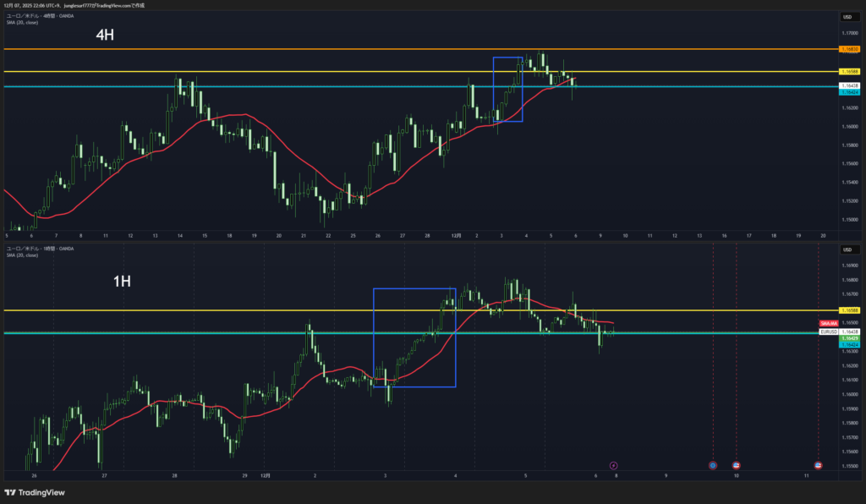Open the purple lightning event icon
The height and width of the screenshot is (504, 866).
pos(614,464)
